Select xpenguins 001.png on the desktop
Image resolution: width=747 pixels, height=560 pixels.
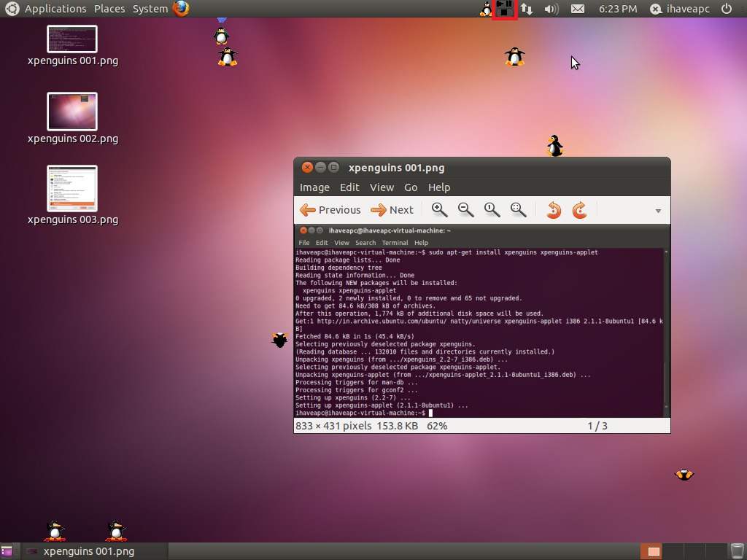point(72,46)
